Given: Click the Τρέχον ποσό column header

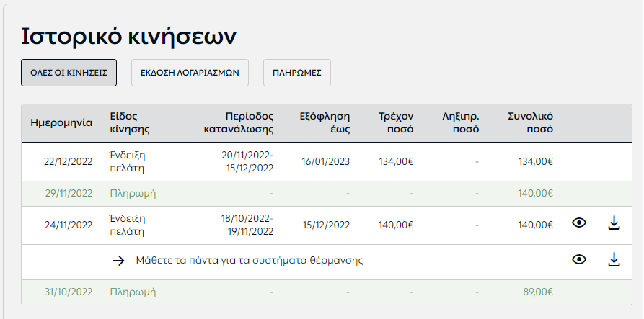Looking at the screenshot, I should [396, 123].
